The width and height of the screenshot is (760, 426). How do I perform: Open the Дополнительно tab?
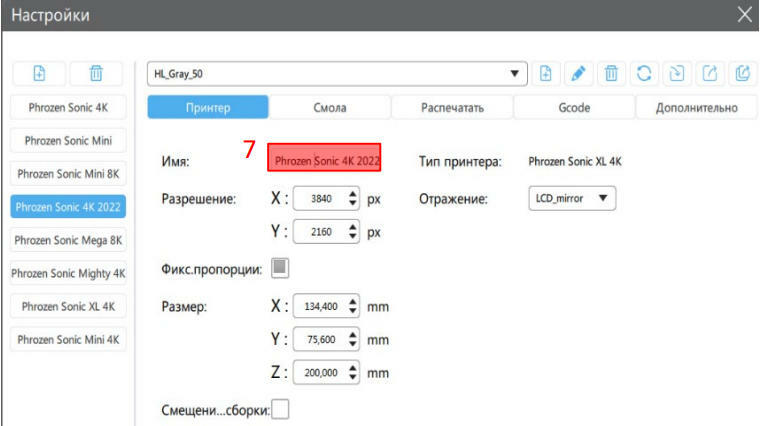click(x=697, y=107)
